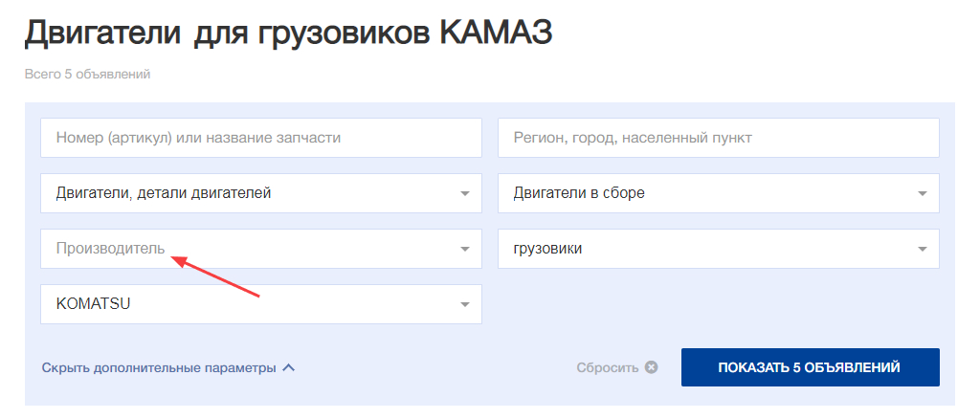980x419 pixels.
Task: Click the caret arrow in the KOMATSU dropdown
Action: tap(464, 304)
